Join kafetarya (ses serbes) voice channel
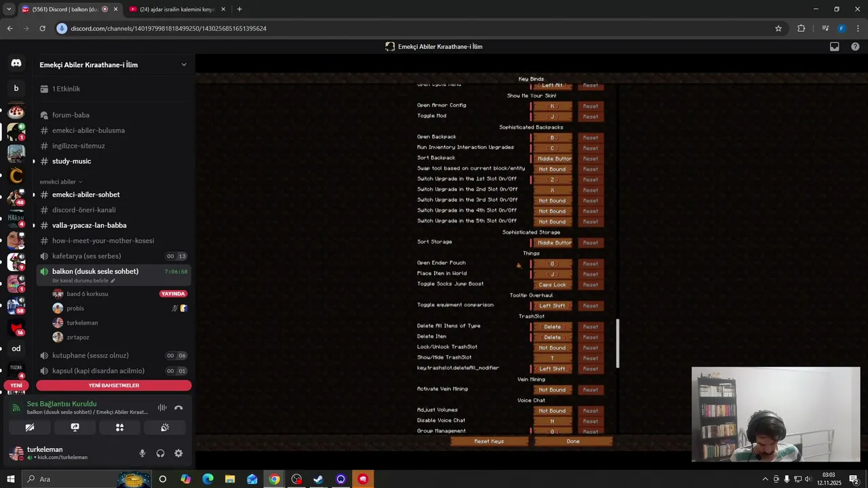The height and width of the screenshot is (488, 868). (x=113, y=256)
